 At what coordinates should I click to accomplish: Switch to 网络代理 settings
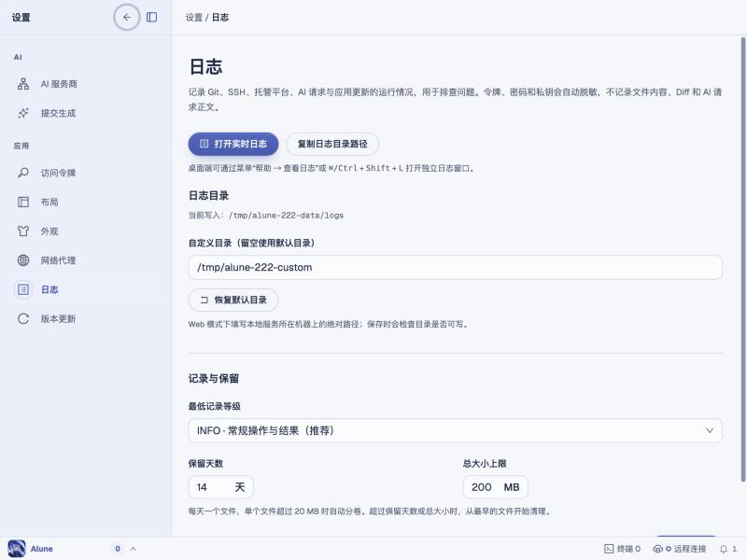click(86, 260)
